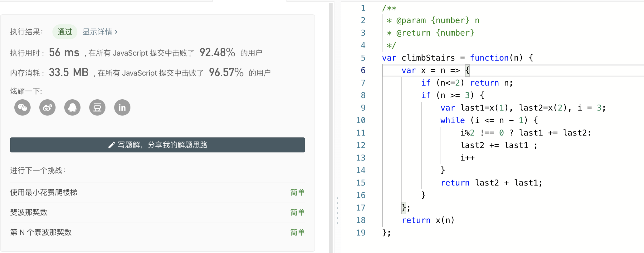Viewport: 644px width, 253px height.
Task: Click the results panel vertical scrollbar
Action: coord(331,127)
